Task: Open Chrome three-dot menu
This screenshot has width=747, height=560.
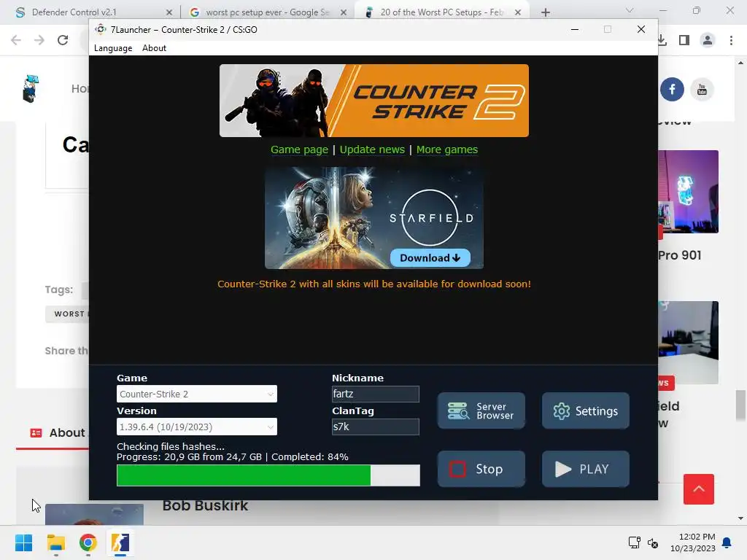Action: [x=731, y=40]
